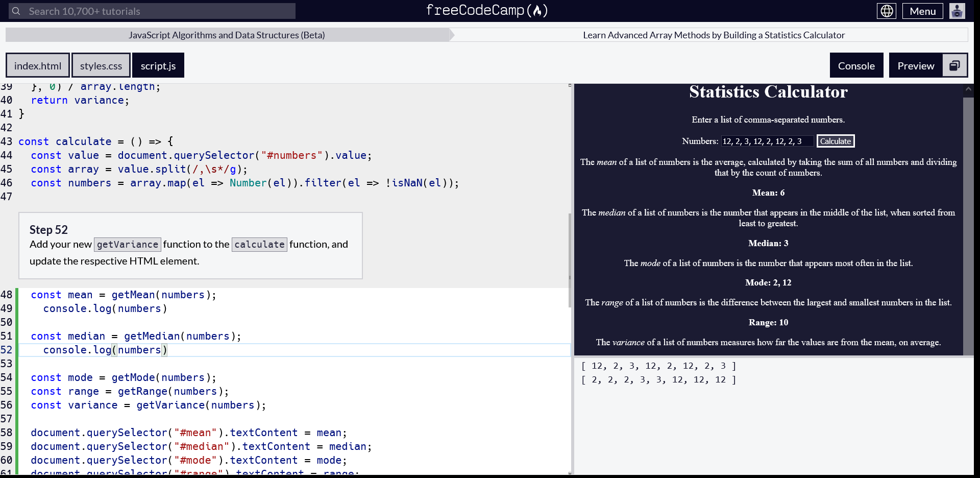980x478 pixels.
Task: Switch to the index.html tab
Action: click(x=38, y=65)
